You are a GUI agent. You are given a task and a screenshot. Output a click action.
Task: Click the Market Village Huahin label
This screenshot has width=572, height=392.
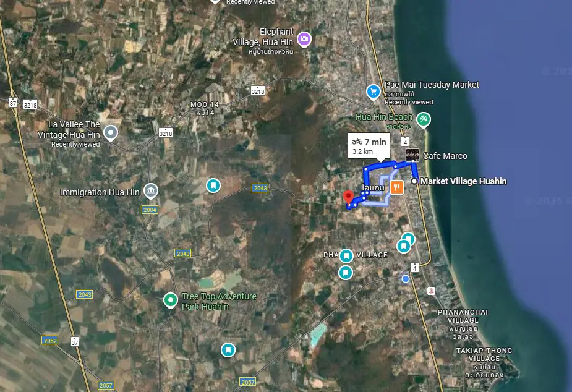[x=463, y=181]
